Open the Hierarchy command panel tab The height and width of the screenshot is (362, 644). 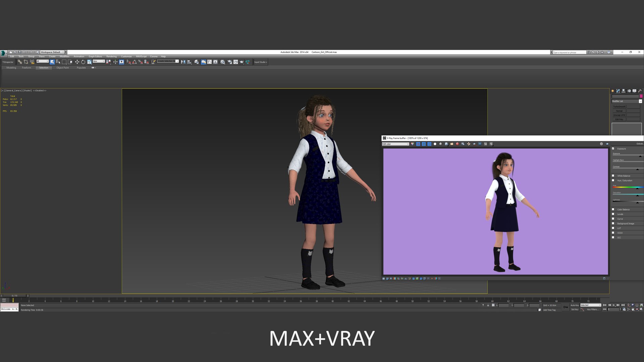[624, 91]
